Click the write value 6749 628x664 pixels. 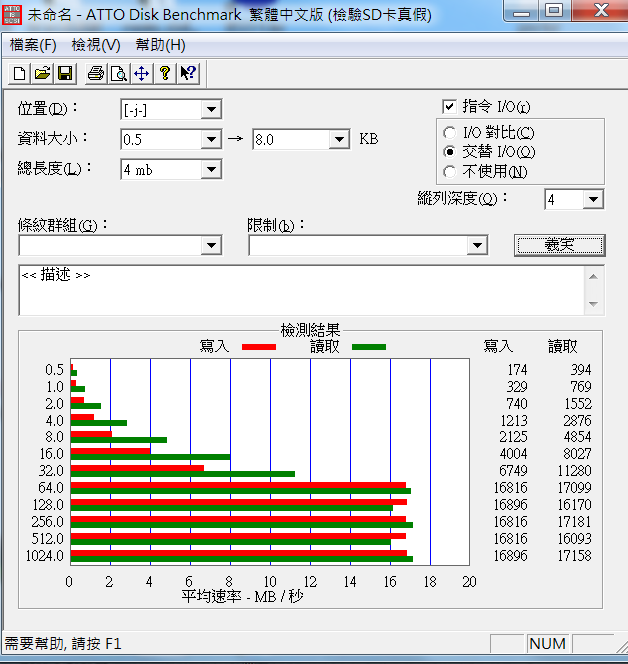click(513, 470)
